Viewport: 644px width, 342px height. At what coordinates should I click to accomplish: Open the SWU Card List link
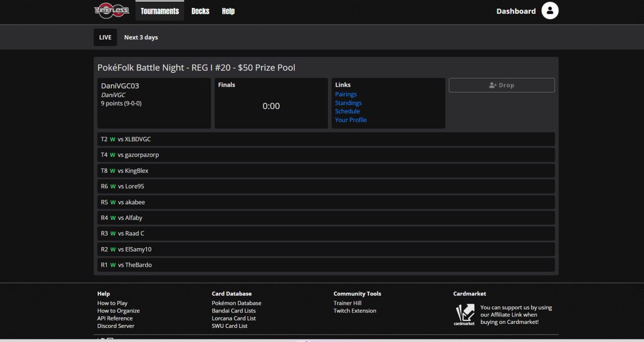[x=230, y=326]
